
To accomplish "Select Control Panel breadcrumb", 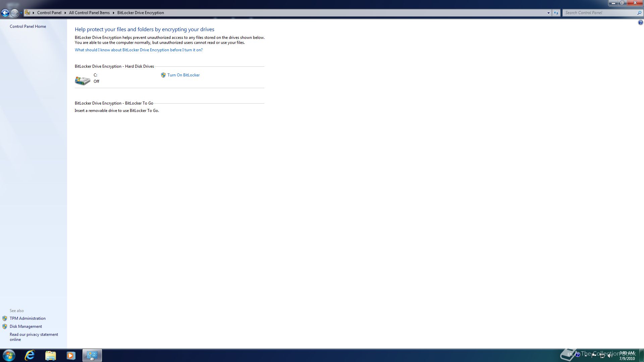I will click(x=49, y=13).
